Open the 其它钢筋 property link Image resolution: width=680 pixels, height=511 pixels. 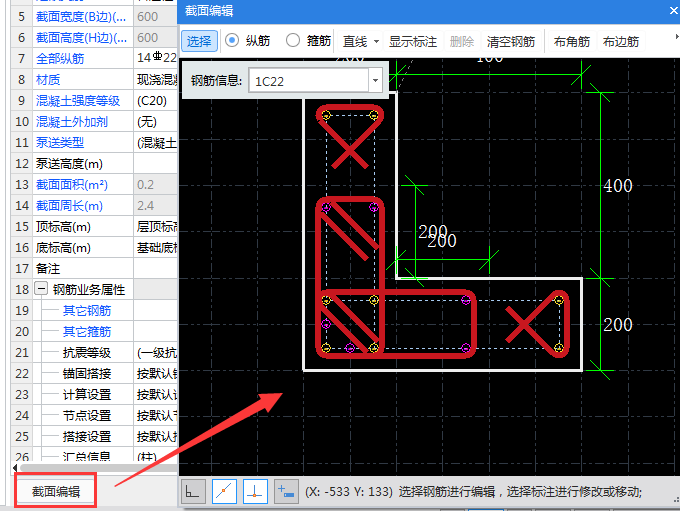(x=87, y=311)
